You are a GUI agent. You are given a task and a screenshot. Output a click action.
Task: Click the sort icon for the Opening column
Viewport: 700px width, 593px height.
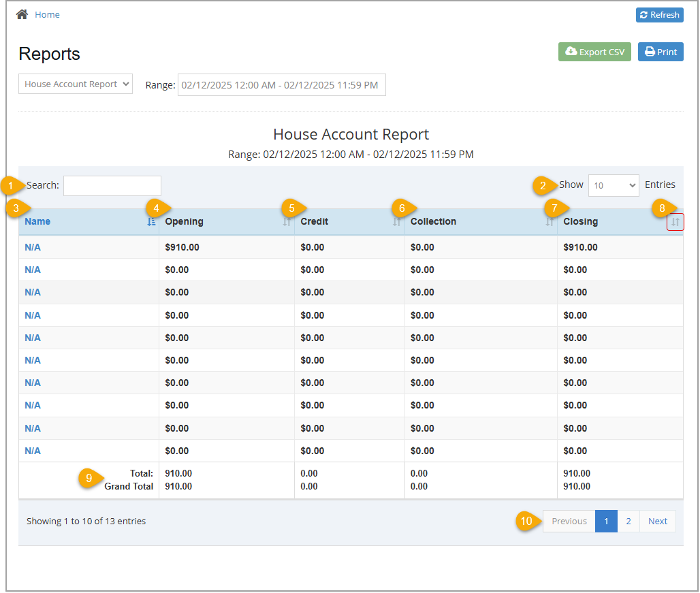click(286, 221)
